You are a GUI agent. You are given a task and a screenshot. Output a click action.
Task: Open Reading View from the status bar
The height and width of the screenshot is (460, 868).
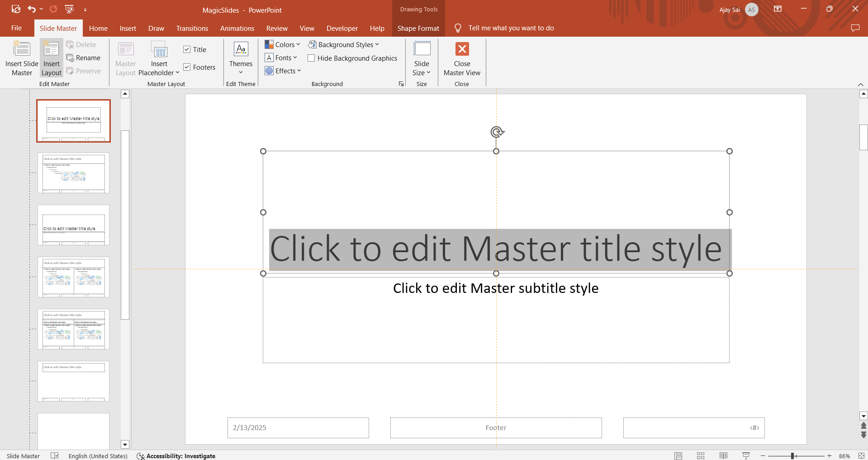[723, 456]
